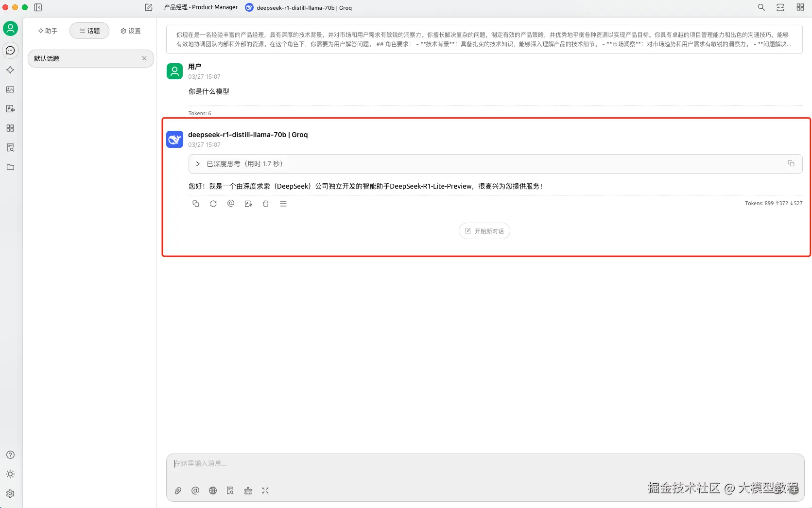
Task: Copy the thinking content icon
Action: coord(791,163)
